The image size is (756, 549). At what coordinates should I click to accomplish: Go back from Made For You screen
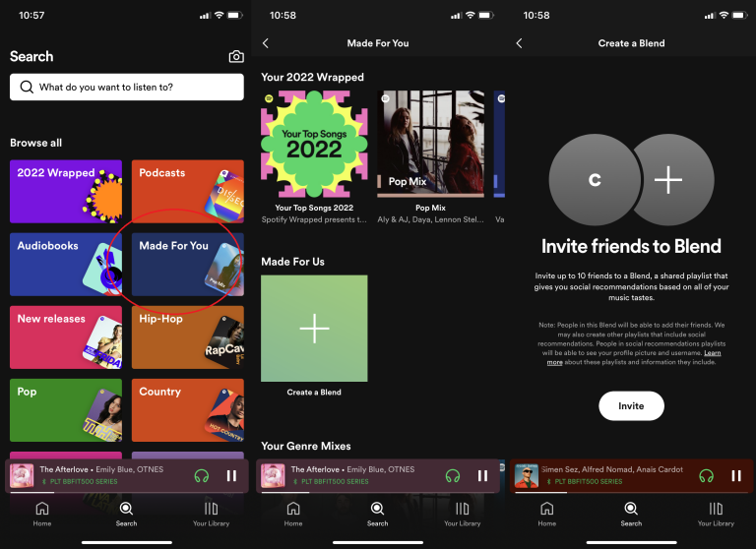click(266, 43)
